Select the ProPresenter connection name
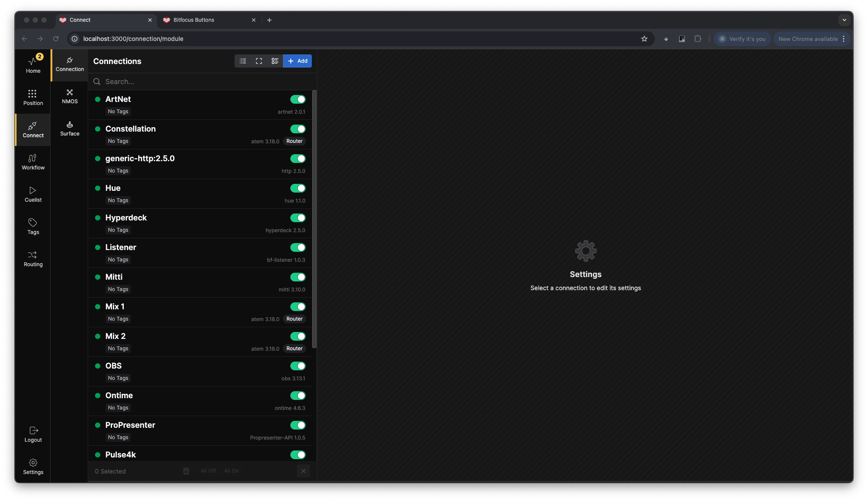The height and width of the screenshot is (501, 868). coord(130,425)
